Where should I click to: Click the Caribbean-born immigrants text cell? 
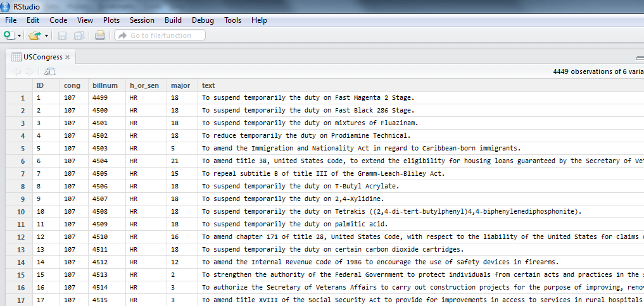pos(420,149)
